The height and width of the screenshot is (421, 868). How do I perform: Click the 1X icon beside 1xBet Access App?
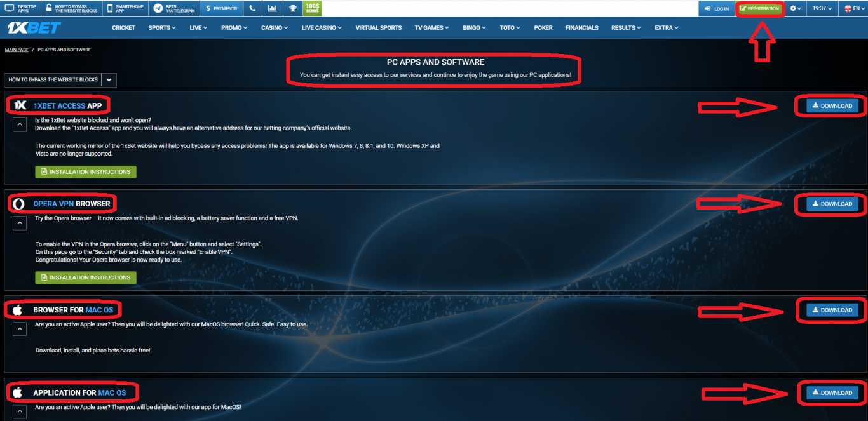(x=20, y=105)
